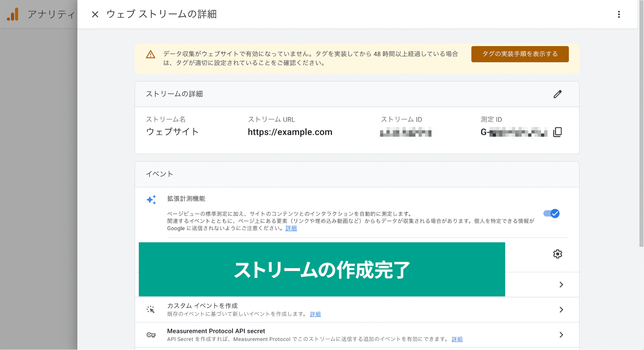
Task: Open enhanced measurement settings gear icon
Action: point(558,254)
